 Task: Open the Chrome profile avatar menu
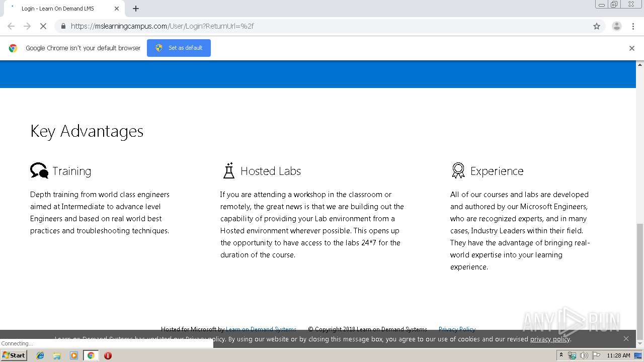(617, 26)
